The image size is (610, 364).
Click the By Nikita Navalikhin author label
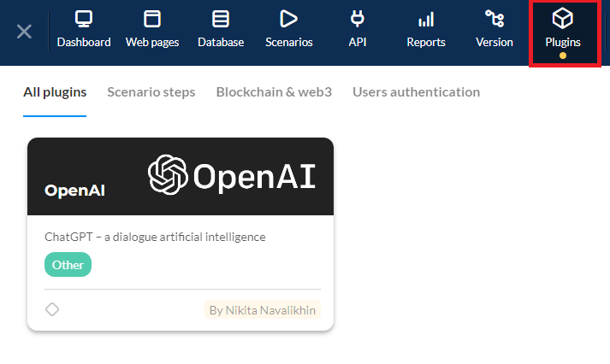(x=263, y=309)
